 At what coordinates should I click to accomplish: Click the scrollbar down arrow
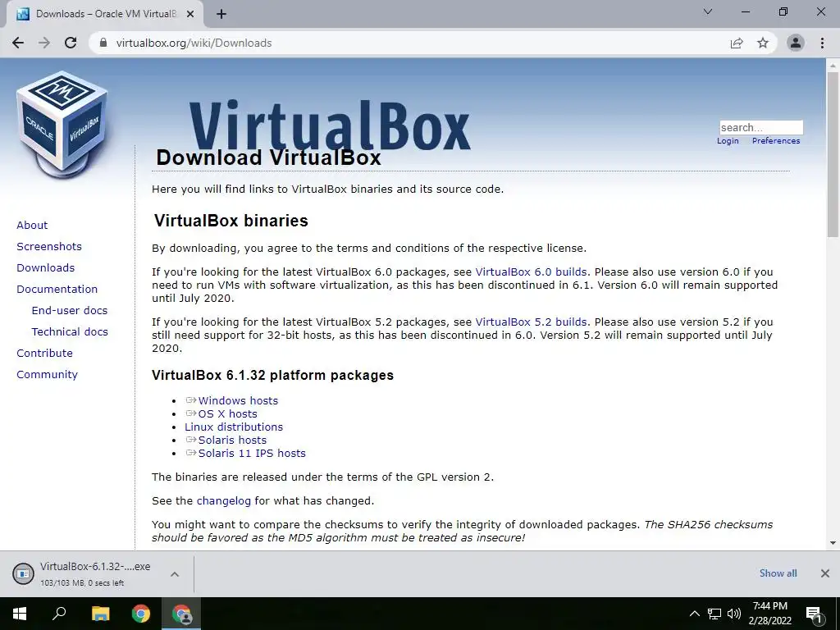pos(833,543)
